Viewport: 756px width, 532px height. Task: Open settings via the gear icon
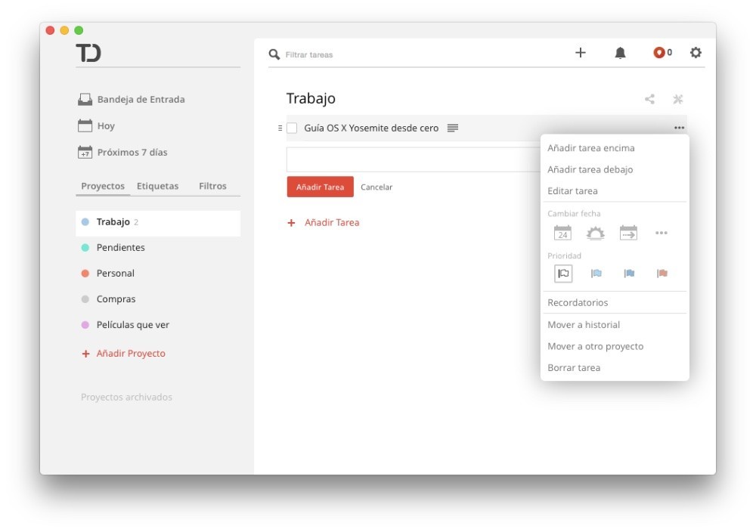pyautogui.click(x=696, y=53)
